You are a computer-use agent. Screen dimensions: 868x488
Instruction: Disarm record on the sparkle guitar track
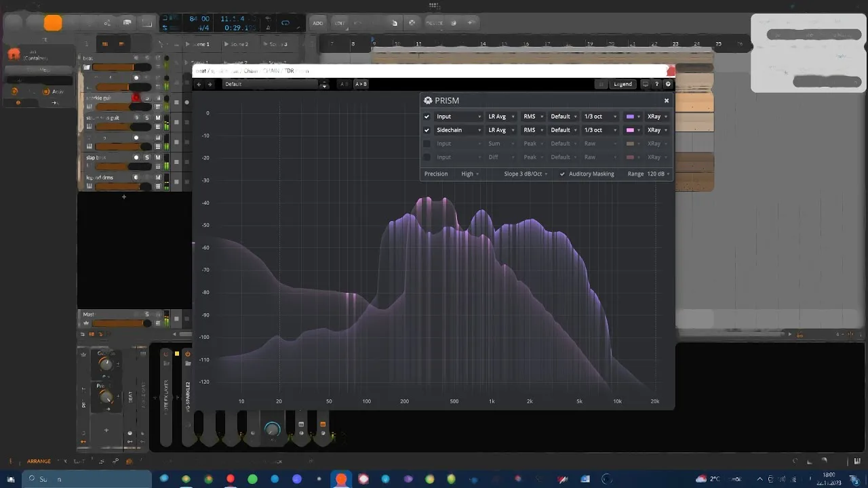pos(136,98)
